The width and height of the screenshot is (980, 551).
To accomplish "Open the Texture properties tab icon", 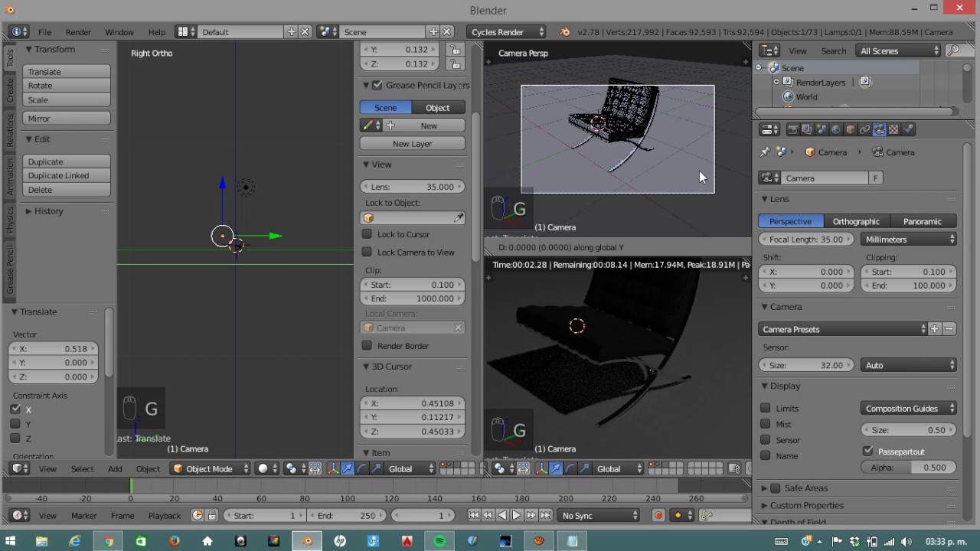I will pos(893,129).
